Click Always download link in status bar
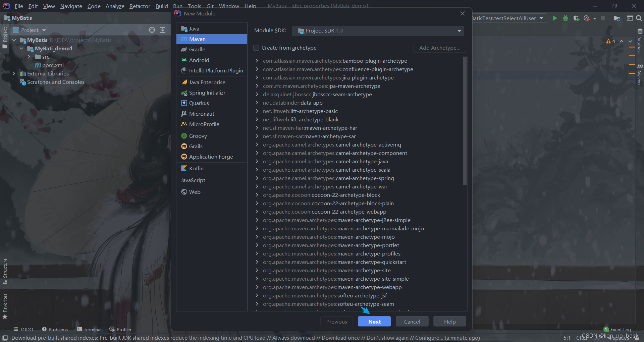This screenshot has height=342, width=644. tap(293, 338)
